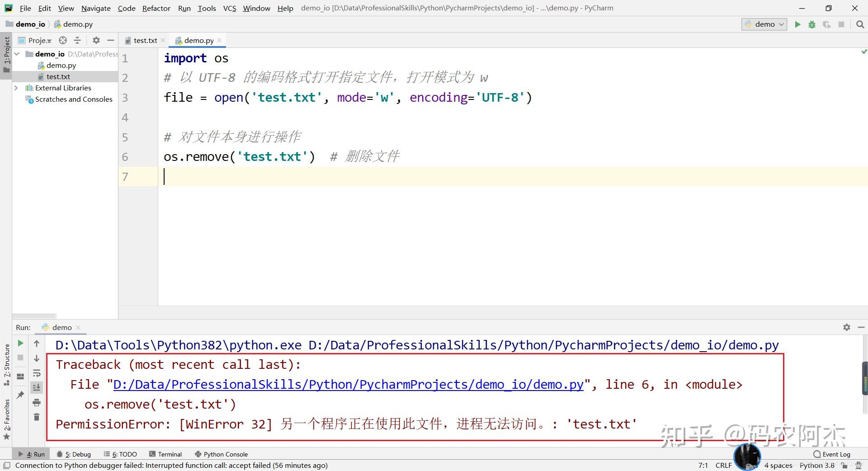Select Scratches and Consoles node
868x471 pixels.
click(x=69, y=99)
